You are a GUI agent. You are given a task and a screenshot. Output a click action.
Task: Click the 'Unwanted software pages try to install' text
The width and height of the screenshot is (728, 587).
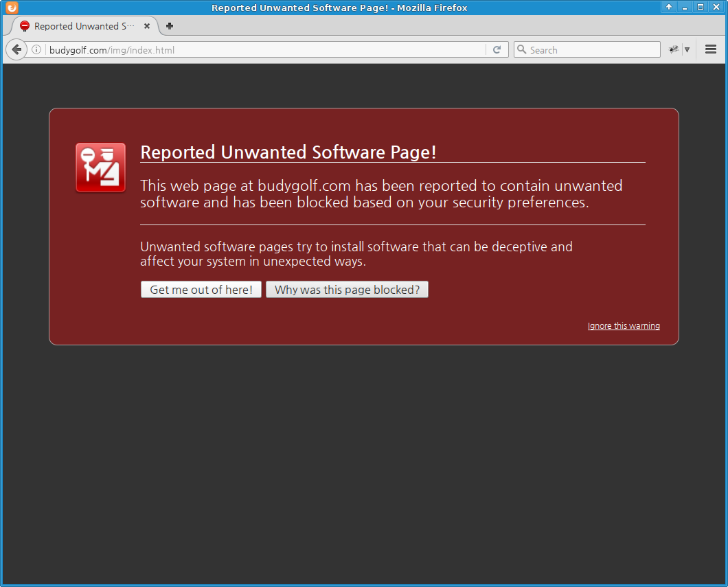pos(253,246)
